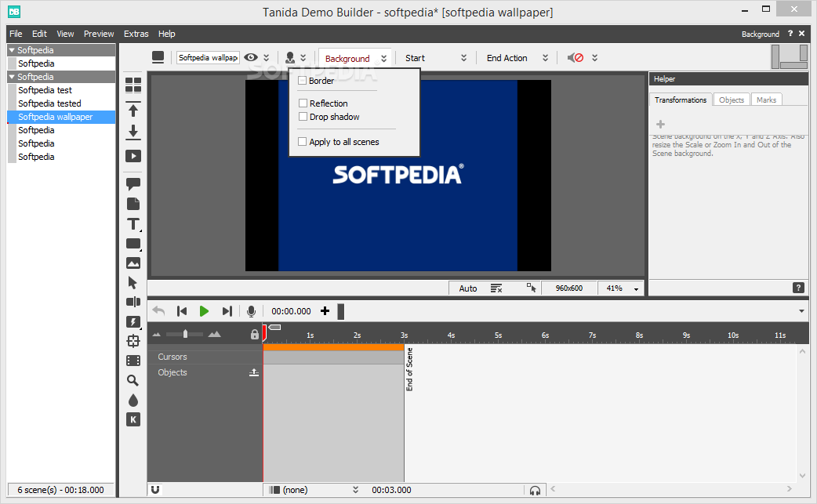817x504 pixels.
Task: Select the cursor pointer tool
Action: tap(133, 283)
